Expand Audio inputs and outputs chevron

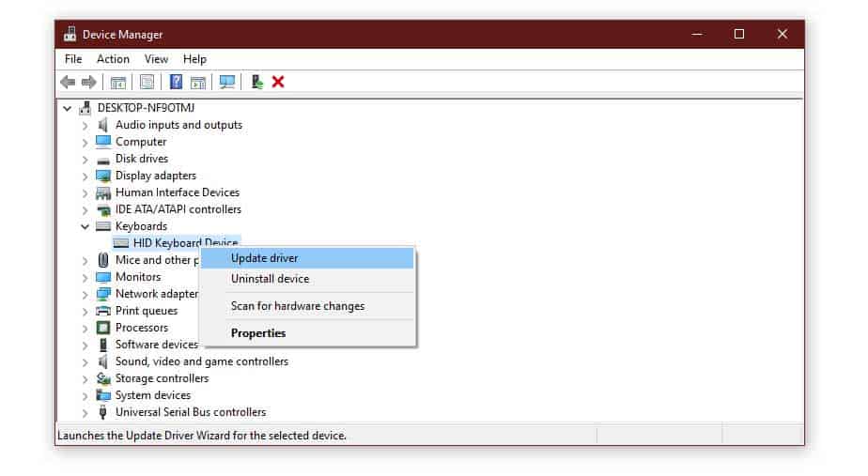tap(85, 126)
